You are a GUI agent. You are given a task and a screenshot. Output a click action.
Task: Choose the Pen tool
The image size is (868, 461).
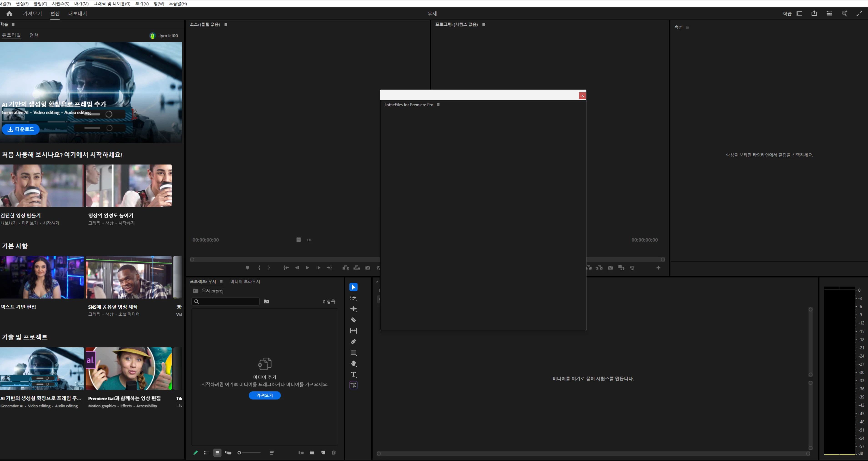pos(353,342)
